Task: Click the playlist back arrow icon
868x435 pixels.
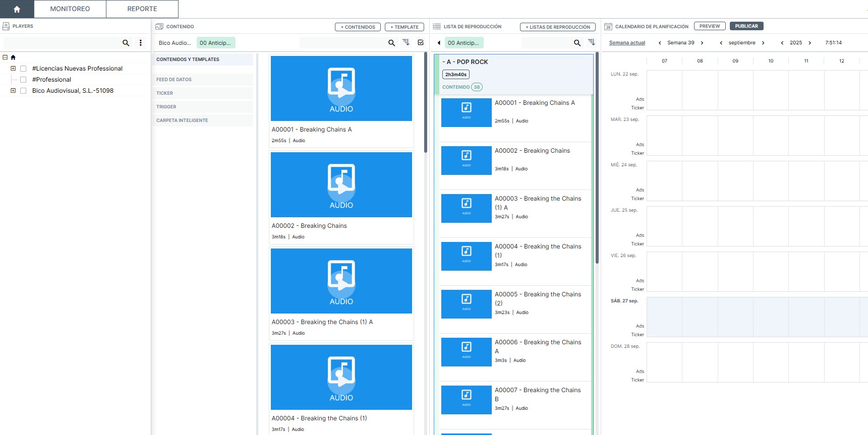Action: 439,43
